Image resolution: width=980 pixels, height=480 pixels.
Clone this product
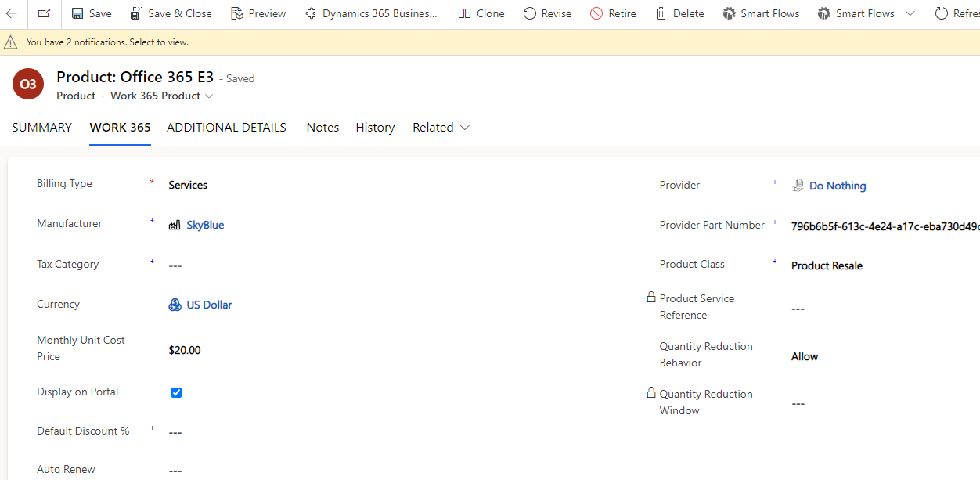[481, 13]
